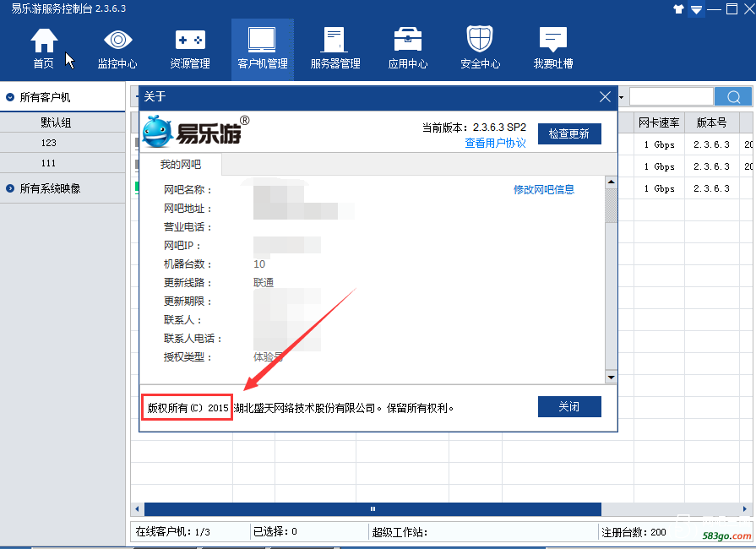Go to the 首页 home icon

click(44, 49)
